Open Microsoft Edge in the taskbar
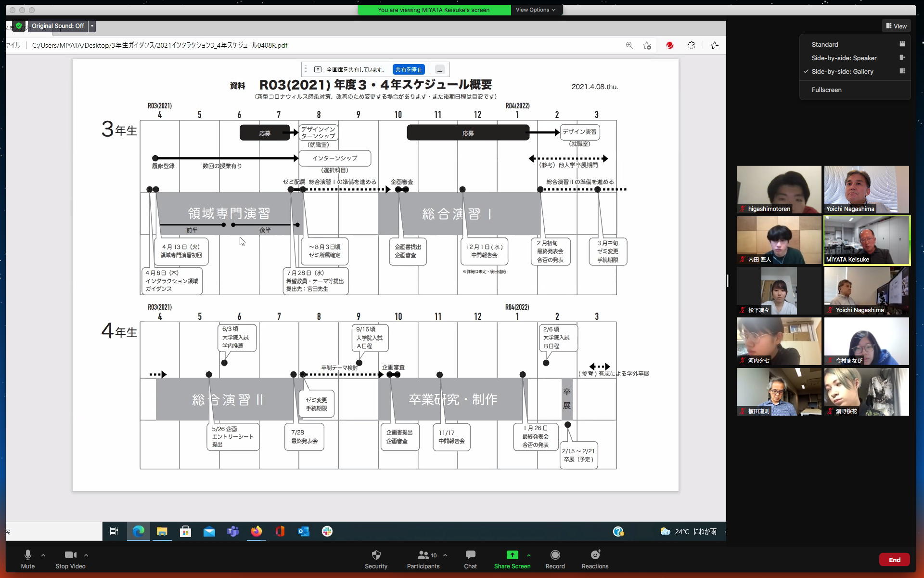Screen dimensions: 924x578 139,531
